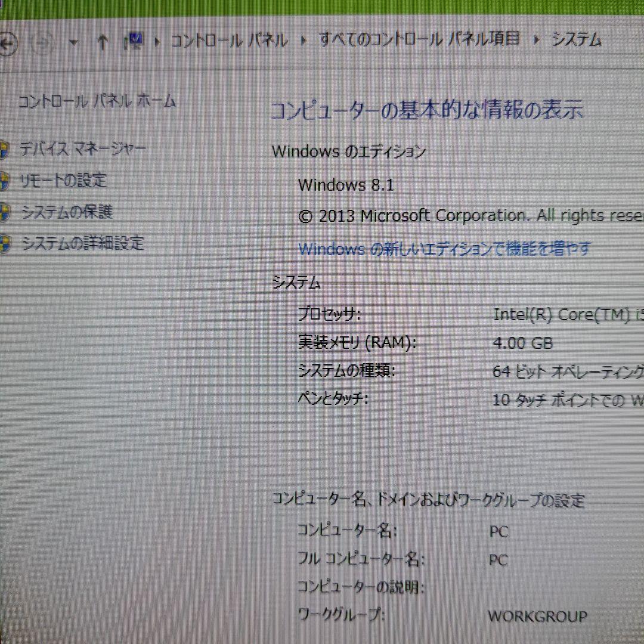Screen dimensions: 644x644
Task: Select コントロール パネル breadcrumb
Action: click(229, 41)
